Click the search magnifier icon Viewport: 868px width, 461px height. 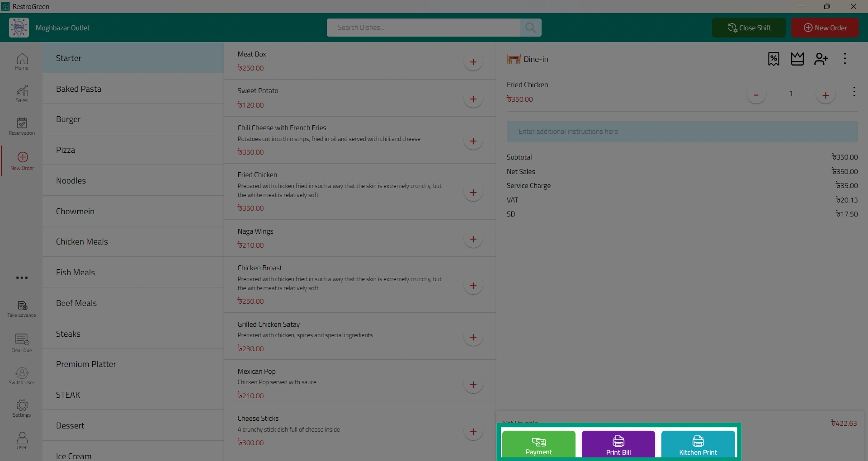(x=531, y=28)
